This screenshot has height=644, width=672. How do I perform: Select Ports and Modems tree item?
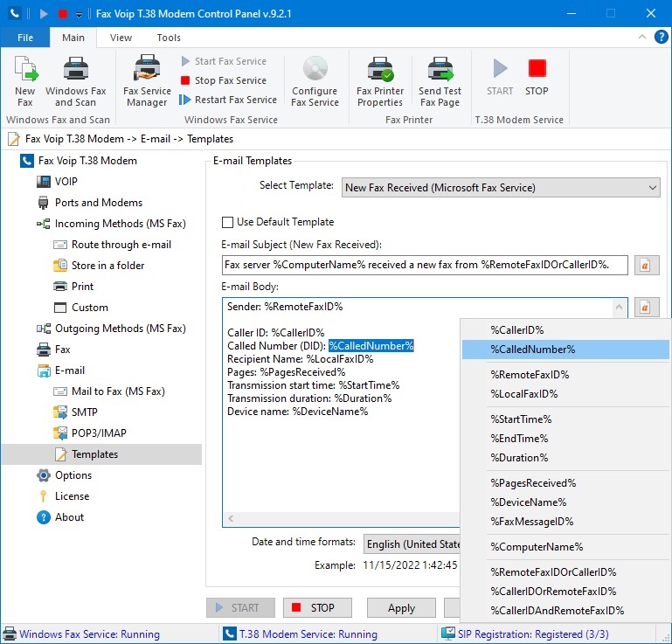pyautogui.click(x=90, y=203)
